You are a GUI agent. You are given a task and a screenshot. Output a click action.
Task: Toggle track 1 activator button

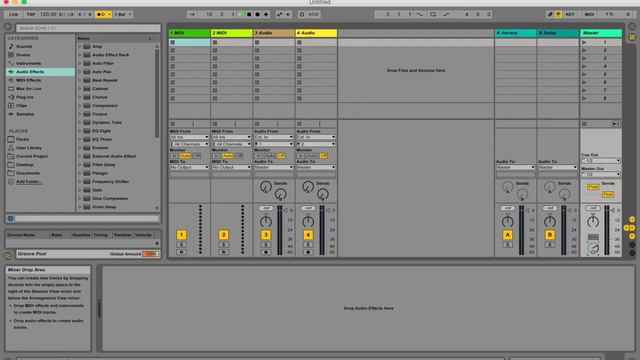tap(181, 235)
